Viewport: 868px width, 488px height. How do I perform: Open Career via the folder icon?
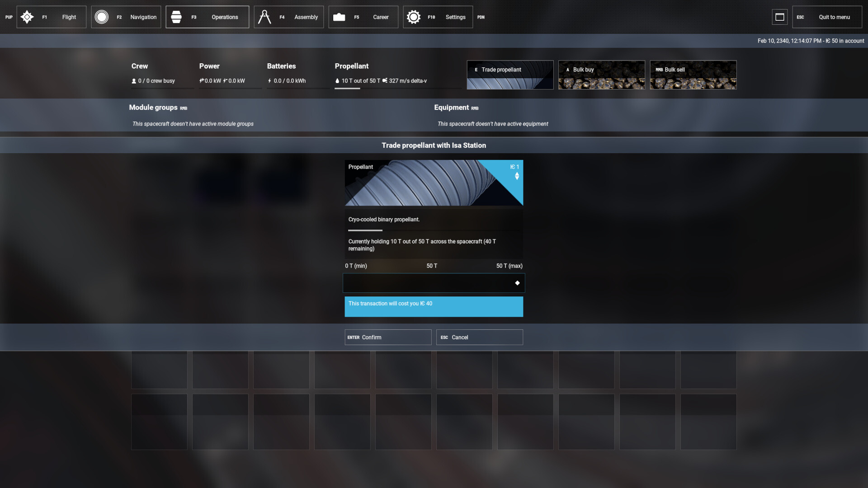coord(340,17)
